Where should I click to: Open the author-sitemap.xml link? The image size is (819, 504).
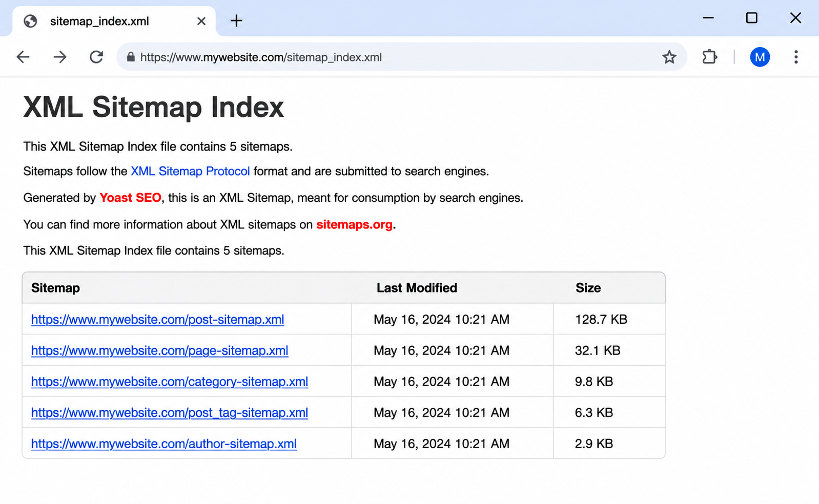click(x=164, y=444)
